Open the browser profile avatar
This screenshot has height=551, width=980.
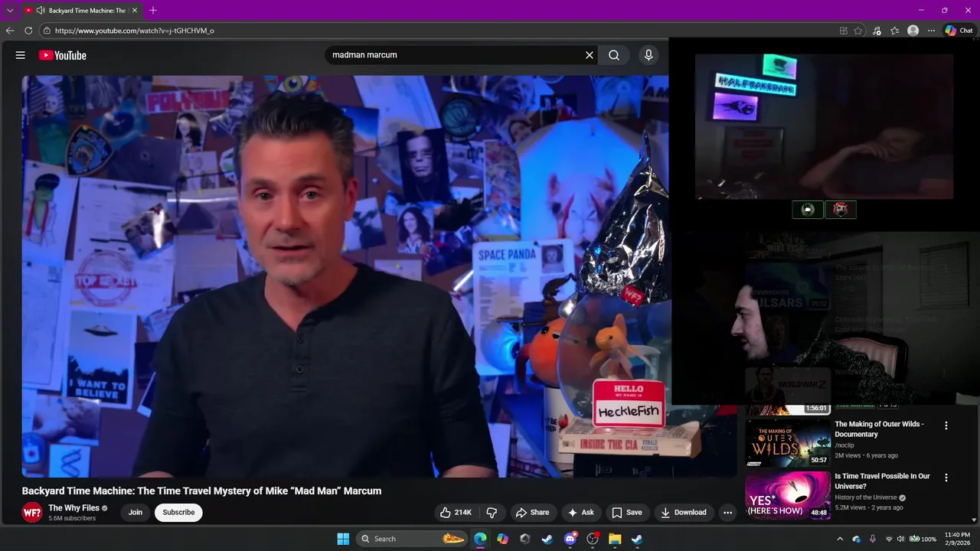pyautogui.click(x=913, y=31)
